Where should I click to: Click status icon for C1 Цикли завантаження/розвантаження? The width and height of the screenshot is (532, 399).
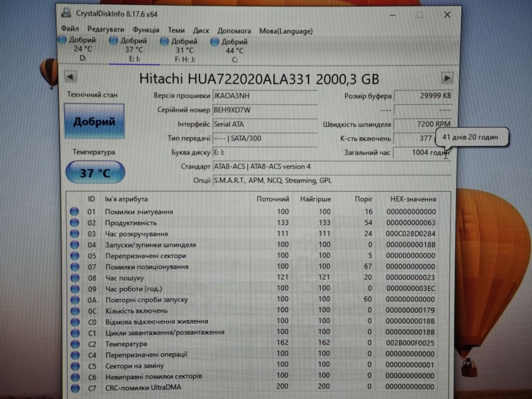pos(75,333)
